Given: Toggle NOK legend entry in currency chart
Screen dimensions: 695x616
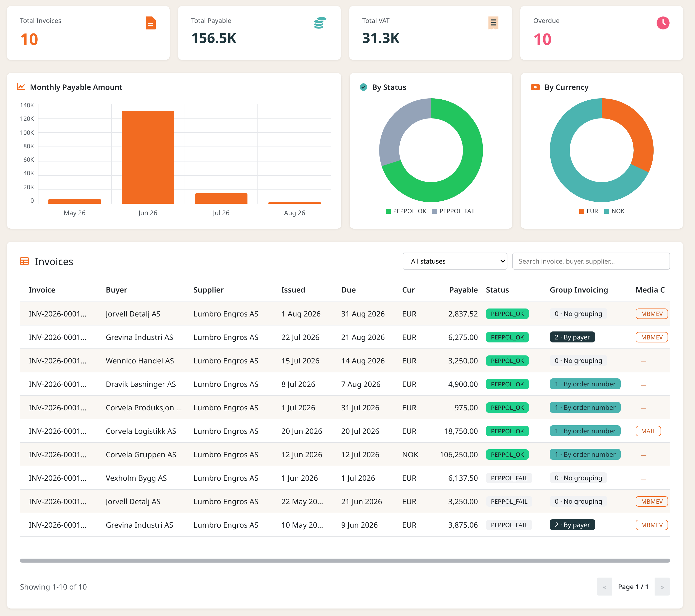Looking at the screenshot, I should tap(614, 211).
